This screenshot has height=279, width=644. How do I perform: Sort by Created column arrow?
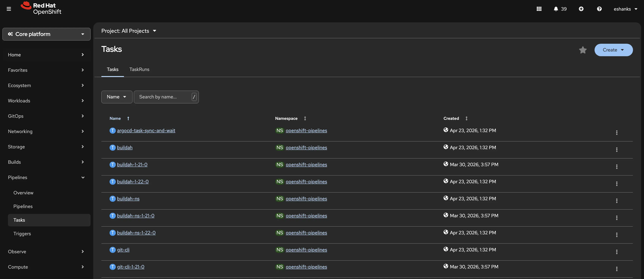(466, 118)
